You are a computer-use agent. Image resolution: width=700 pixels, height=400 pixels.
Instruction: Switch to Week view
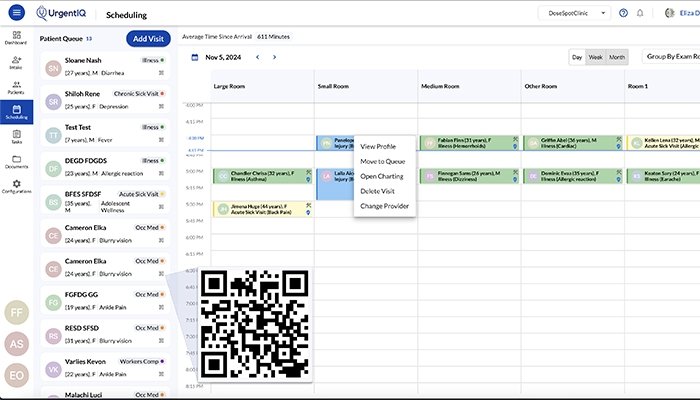pos(595,57)
